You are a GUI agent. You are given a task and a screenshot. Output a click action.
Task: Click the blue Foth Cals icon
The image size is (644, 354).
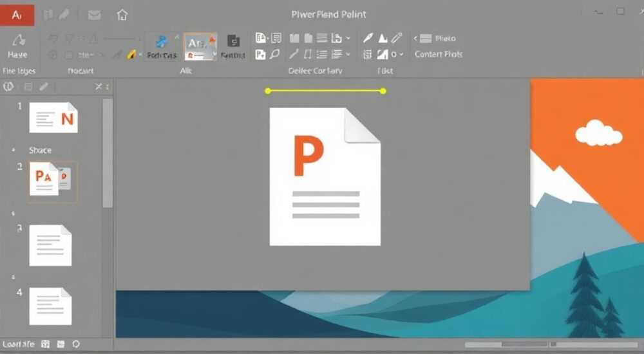[162, 41]
